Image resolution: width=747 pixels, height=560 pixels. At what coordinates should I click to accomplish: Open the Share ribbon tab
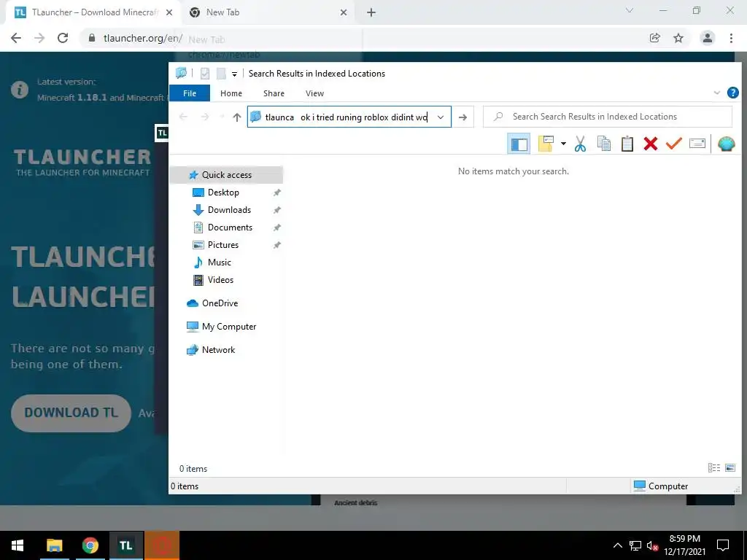pyautogui.click(x=274, y=93)
